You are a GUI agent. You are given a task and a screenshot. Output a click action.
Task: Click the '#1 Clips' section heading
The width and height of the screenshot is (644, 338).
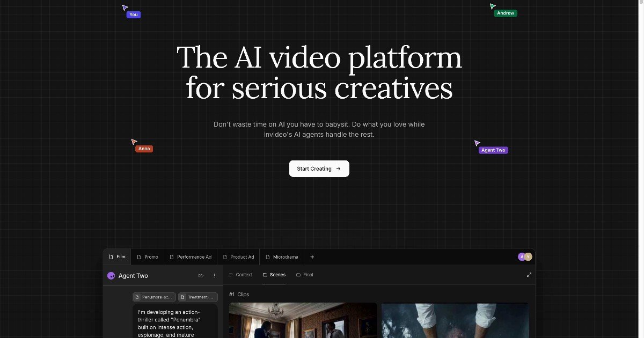[239, 294]
